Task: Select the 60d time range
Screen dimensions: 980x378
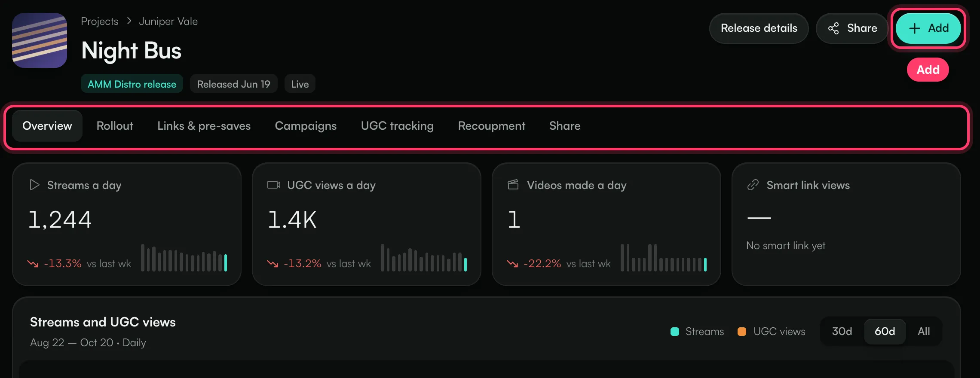Action: click(885, 331)
